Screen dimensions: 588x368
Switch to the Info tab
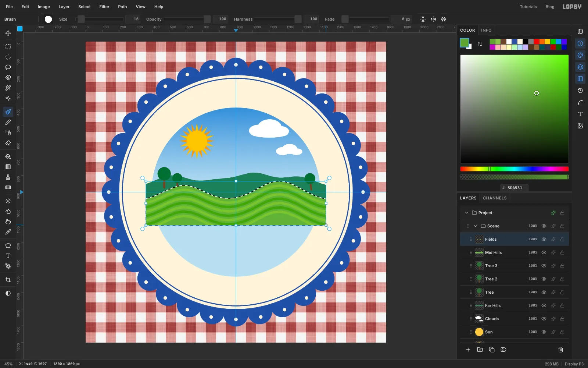point(486,30)
